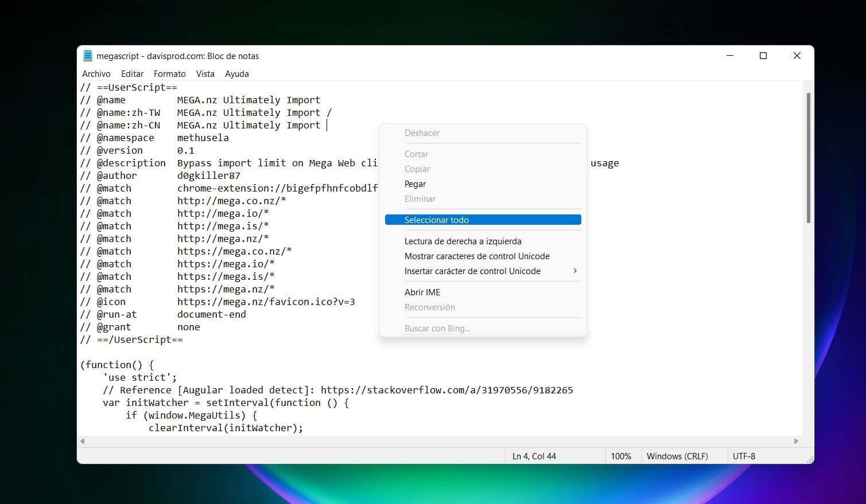The image size is (866, 504).
Task: Click the favicon.ico?v=3 icon URL
Action: (x=266, y=302)
